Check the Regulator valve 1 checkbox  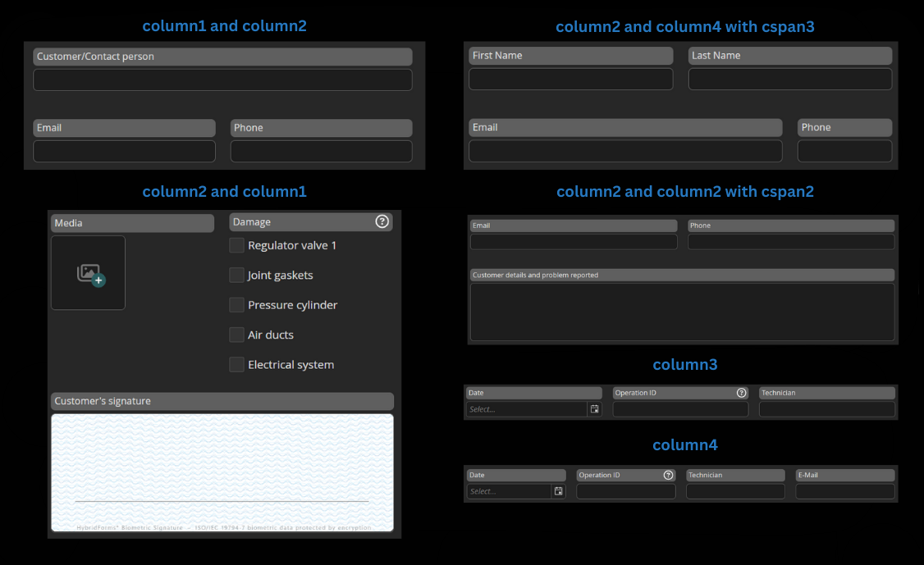(236, 245)
